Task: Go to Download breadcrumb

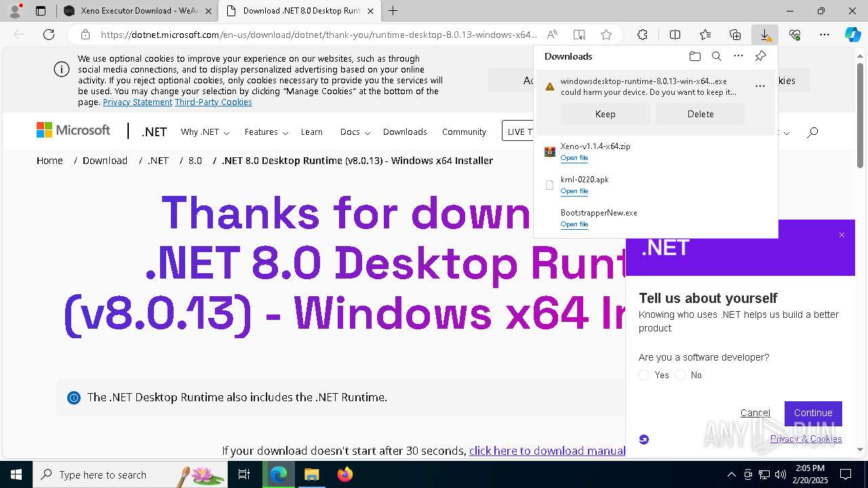Action: 105,161
